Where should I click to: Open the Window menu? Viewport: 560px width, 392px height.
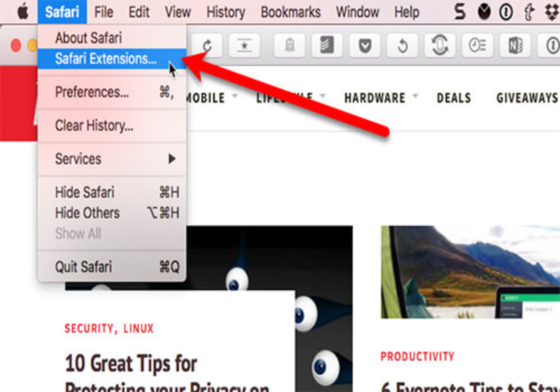[x=358, y=12]
